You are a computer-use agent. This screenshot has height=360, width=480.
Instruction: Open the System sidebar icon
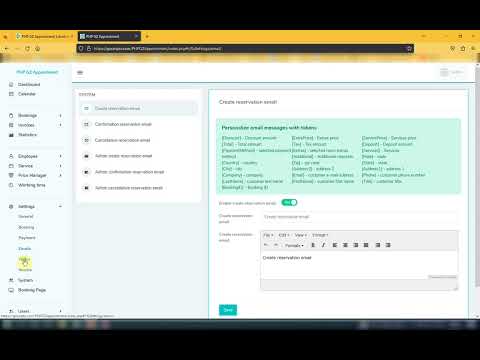coord(11,280)
